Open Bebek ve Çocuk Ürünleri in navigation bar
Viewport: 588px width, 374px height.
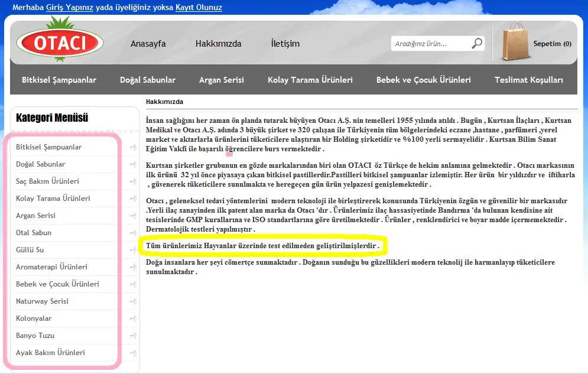[423, 80]
